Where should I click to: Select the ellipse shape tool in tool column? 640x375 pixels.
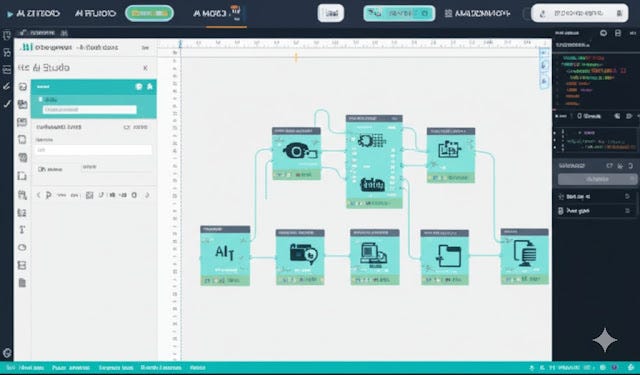(22, 247)
